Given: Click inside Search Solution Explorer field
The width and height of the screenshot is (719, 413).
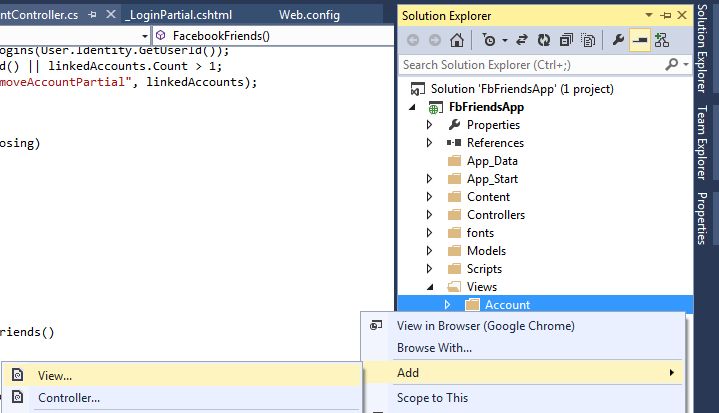Looking at the screenshot, I should (532, 65).
